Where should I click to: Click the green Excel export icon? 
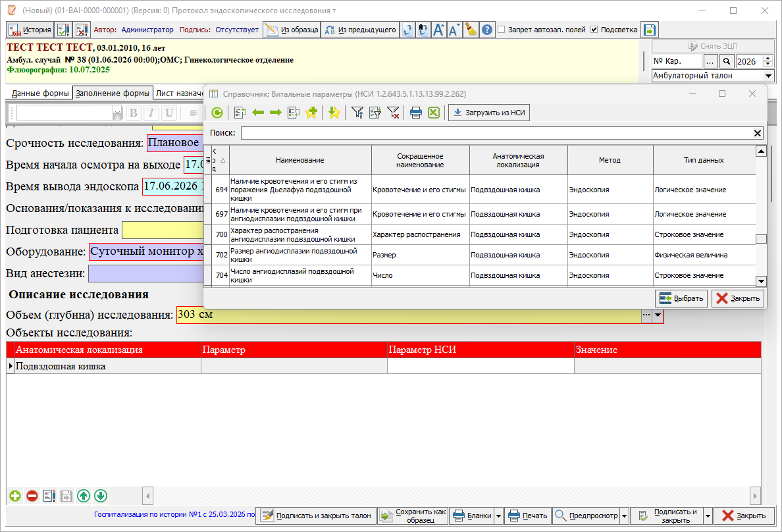pyautogui.click(x=434, y=113)
